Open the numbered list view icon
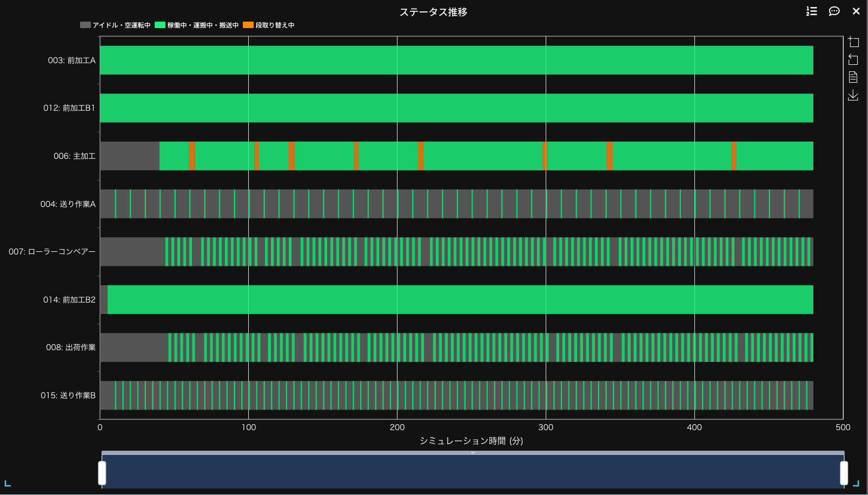Viewport: 868px width, 495px height. (811, 11)
